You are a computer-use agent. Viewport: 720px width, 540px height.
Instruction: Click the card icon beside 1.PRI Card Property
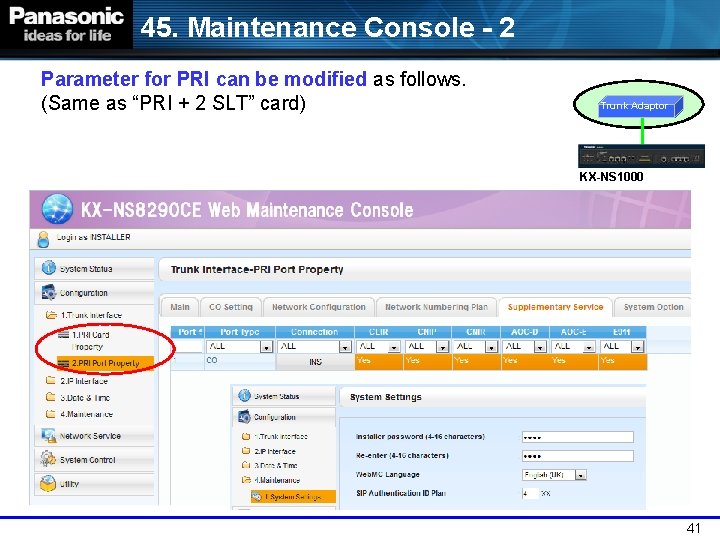64,334
